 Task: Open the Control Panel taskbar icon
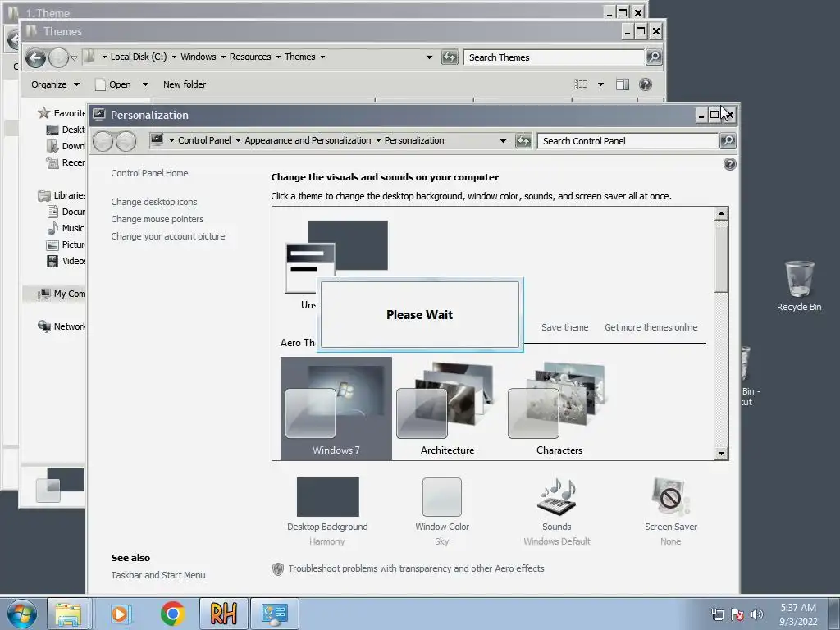click(x=275, y=614)
